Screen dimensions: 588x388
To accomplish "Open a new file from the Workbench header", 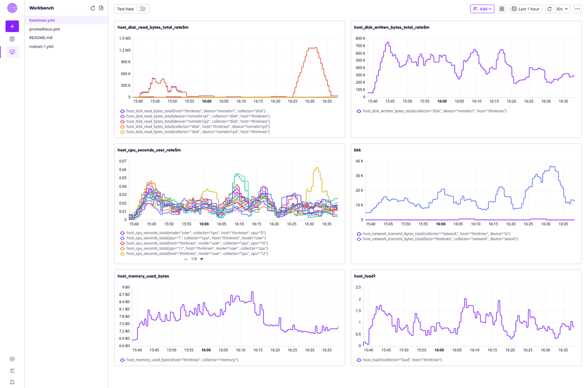I will click(101, 8).
